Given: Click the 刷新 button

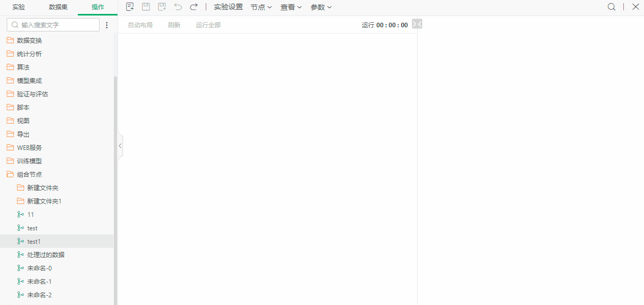Looking at the screenshot, I should (x=174, y=25).
